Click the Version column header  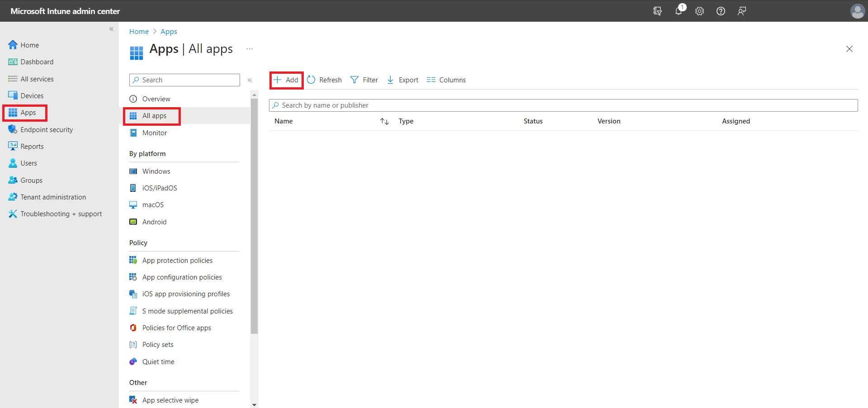(x=609, y=121)
